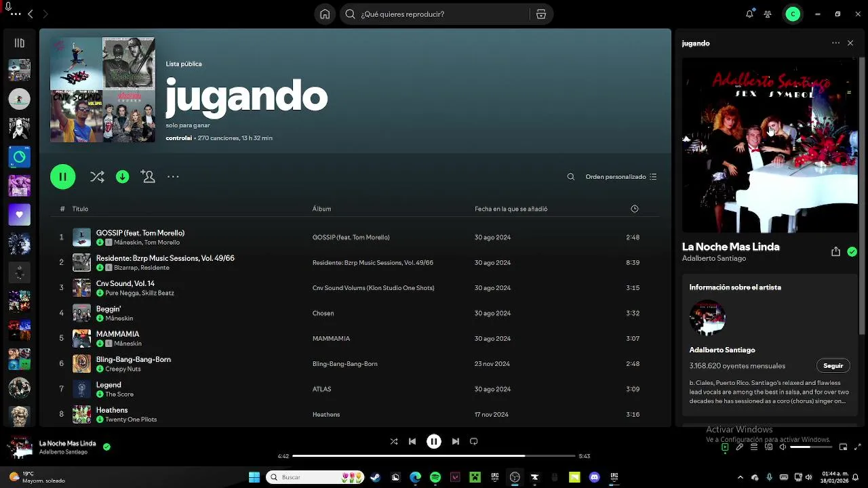Download the jugando playlist
868x488 pixels.
(x=122, y=177)
